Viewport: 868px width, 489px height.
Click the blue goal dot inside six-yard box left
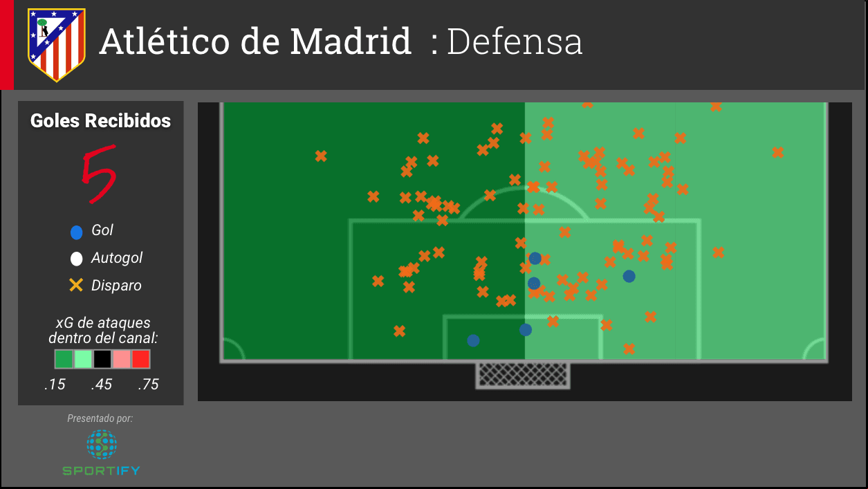(473, 340)
